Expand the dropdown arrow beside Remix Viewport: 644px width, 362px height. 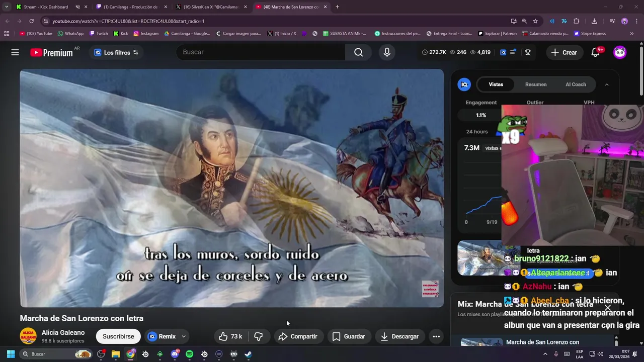[184, 336]
